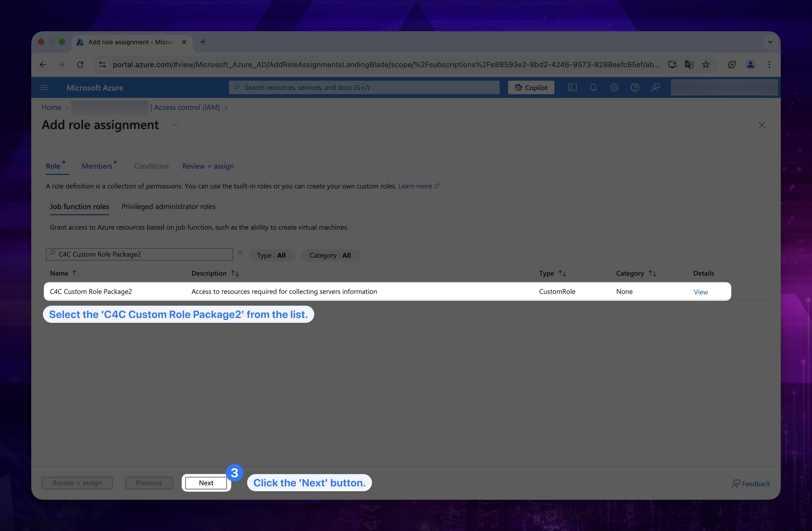Switch to the Role tab
Image resolution: width=812 pixels, height=531 pixels.
(x=53, y=166)
